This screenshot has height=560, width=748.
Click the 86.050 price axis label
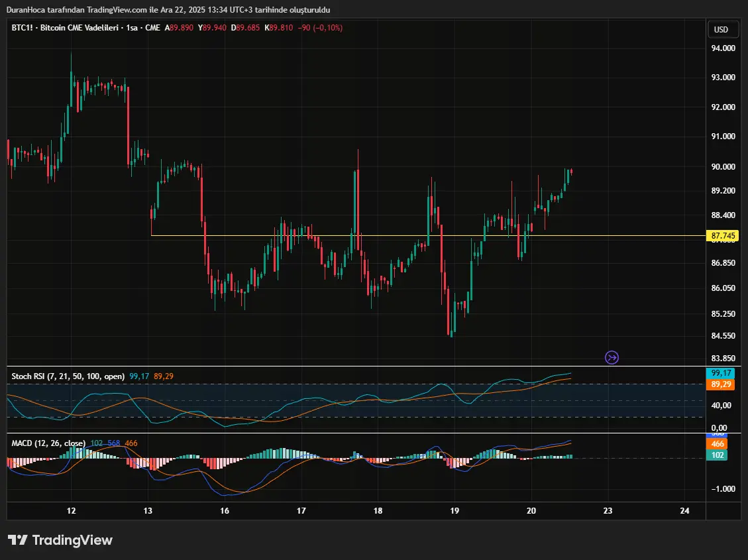pos(723,288)
